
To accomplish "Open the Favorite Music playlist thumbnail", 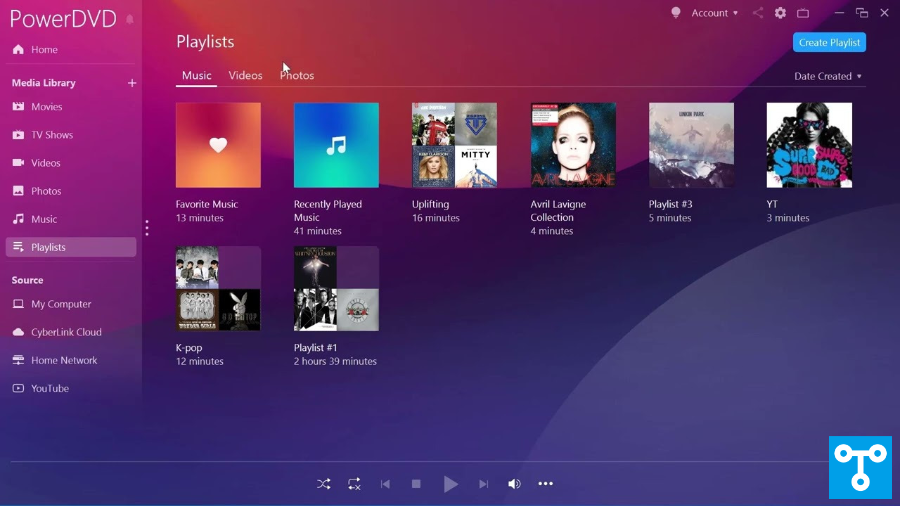I will click(218, 145).
